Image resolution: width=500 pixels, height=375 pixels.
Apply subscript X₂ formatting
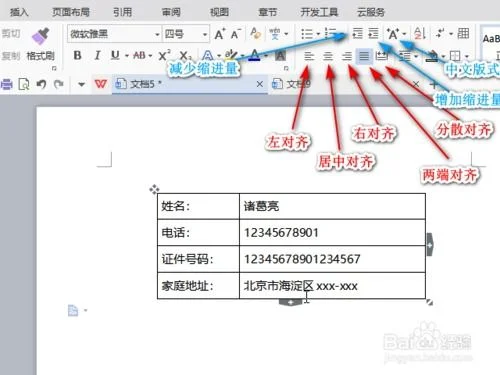click(185, 55)
